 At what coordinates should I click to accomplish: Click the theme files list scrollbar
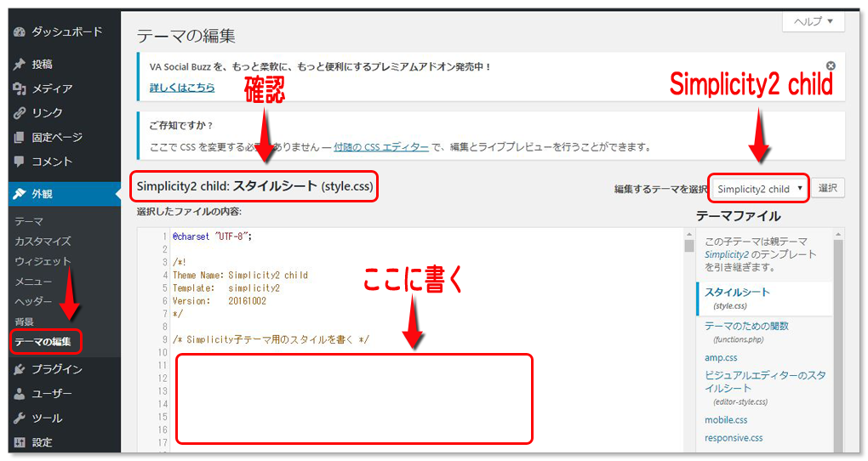point(838,346)
